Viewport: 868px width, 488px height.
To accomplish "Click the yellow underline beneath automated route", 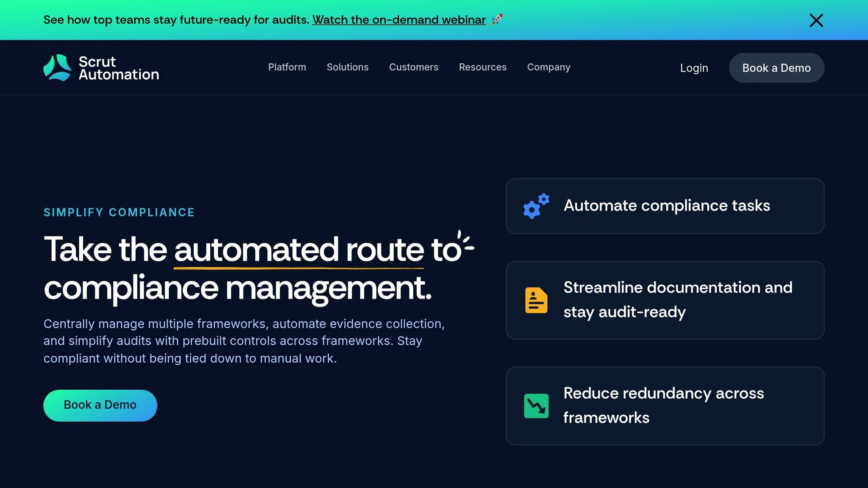I will 299,268.
